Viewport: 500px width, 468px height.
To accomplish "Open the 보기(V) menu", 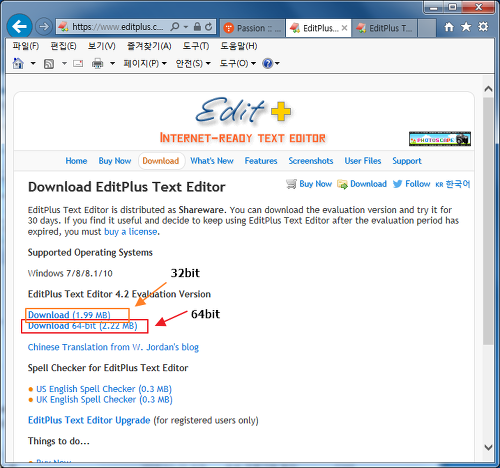I will tap(101, 46).
